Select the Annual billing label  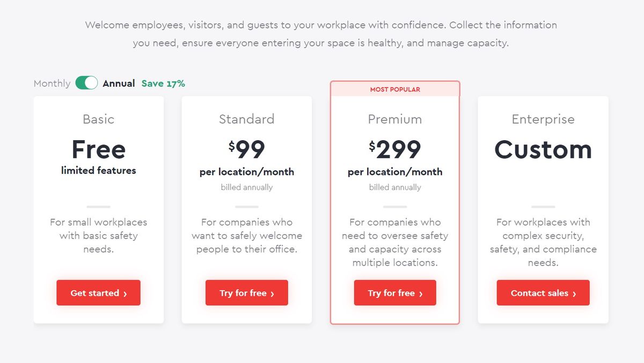119,83
